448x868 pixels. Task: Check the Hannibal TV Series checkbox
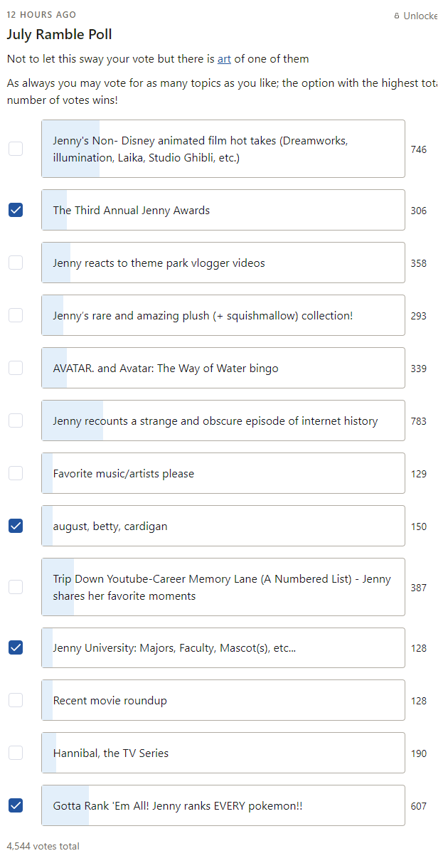coord(16,753)
